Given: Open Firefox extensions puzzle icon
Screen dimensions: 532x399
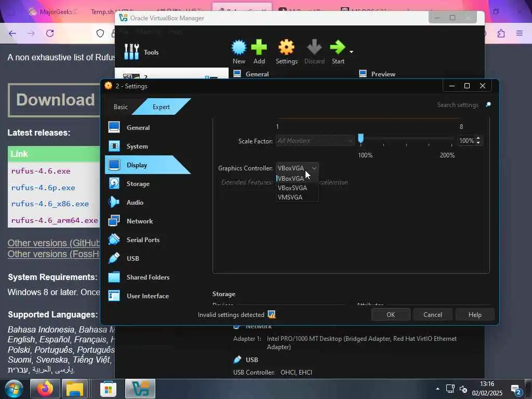Looking at the screenshot, I should tap(501, 33).
